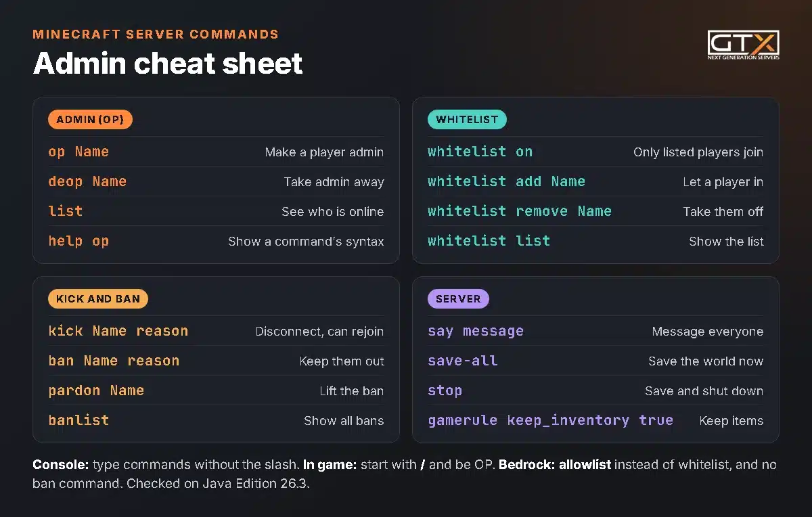Click the GTX logo
812x517 pixels.
(743, 45)
